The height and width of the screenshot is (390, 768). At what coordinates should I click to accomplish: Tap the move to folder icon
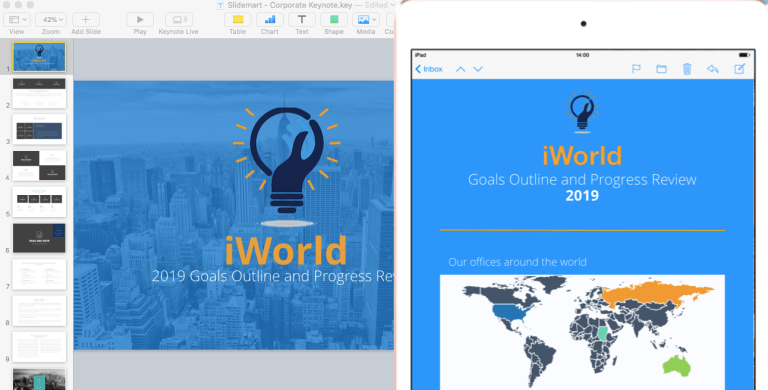[x=661, y=69]
